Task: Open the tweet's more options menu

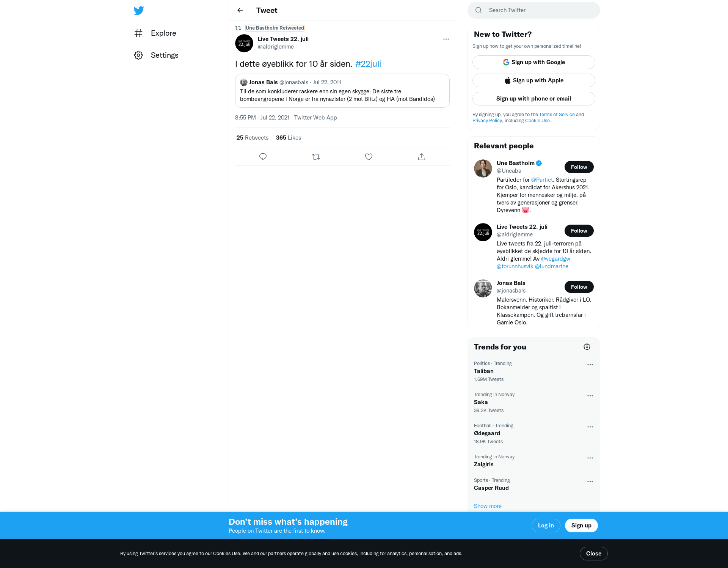Action: pyautogui.click(x=446, y=39)
